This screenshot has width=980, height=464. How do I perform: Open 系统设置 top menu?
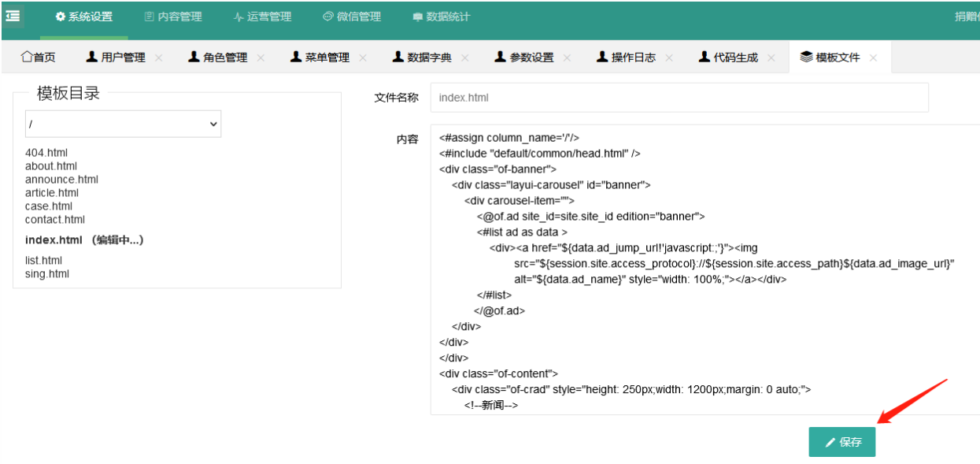click(83, 17)
